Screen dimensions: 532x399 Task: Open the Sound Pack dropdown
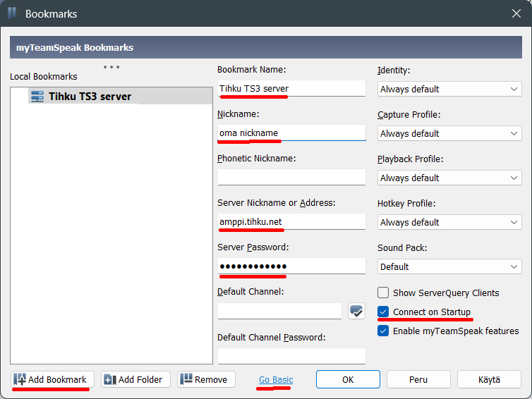click(449, 266)
